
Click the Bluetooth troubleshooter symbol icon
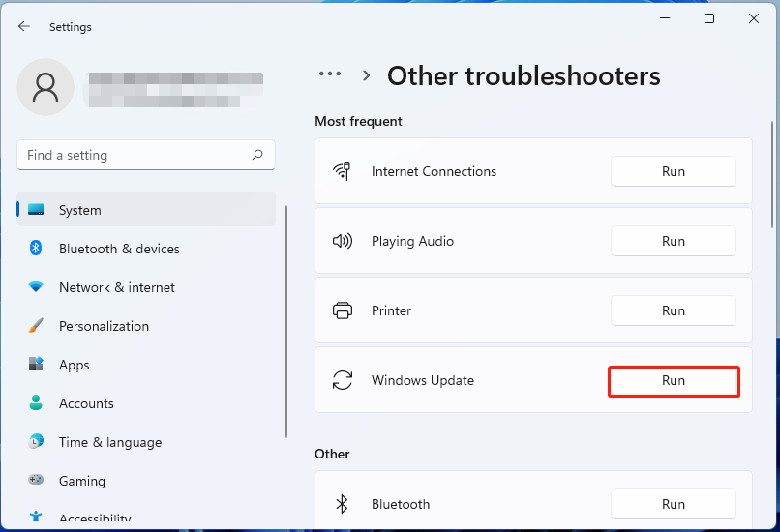point(343,504)
